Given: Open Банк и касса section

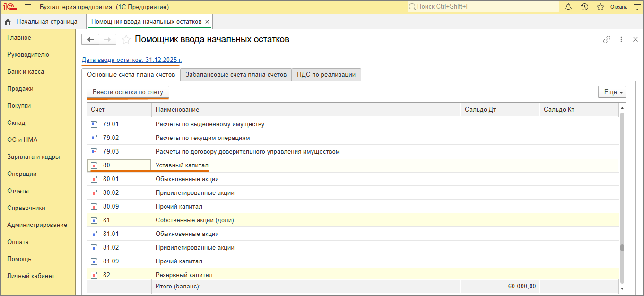Looking at the screenshot, I should [26, 72].
